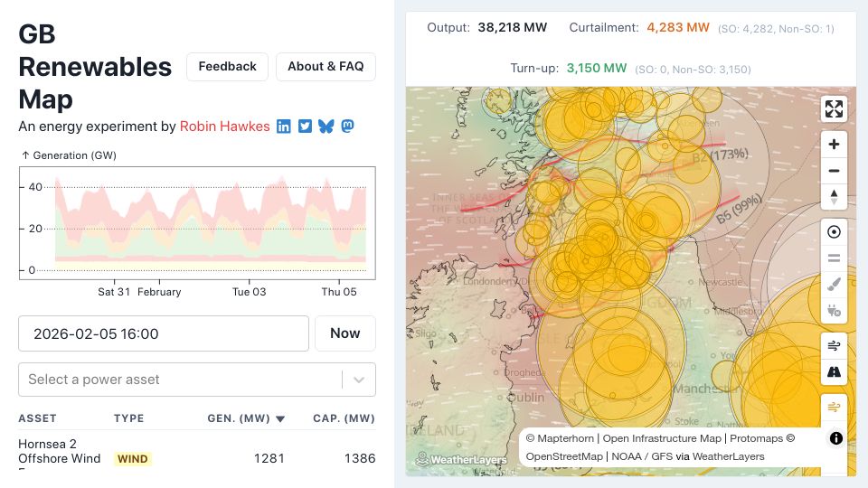Image resolution: width=868 pixels, height=488 pixels.
Task: Click generation value 1281
Action: tap(269, 459)
